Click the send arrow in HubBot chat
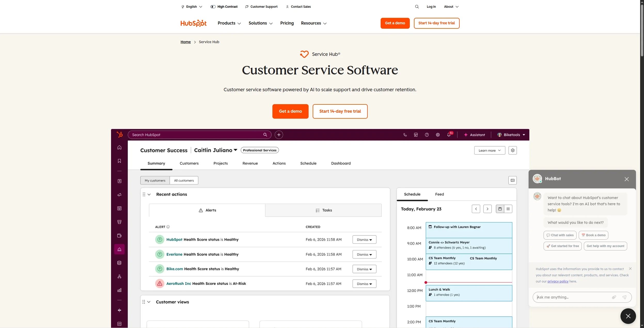 [625, 297]
